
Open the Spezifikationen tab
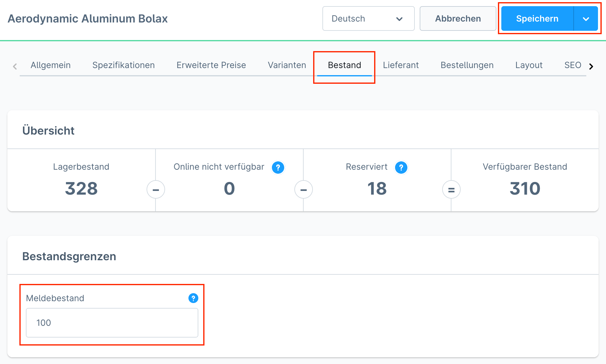tap(123, 65)
